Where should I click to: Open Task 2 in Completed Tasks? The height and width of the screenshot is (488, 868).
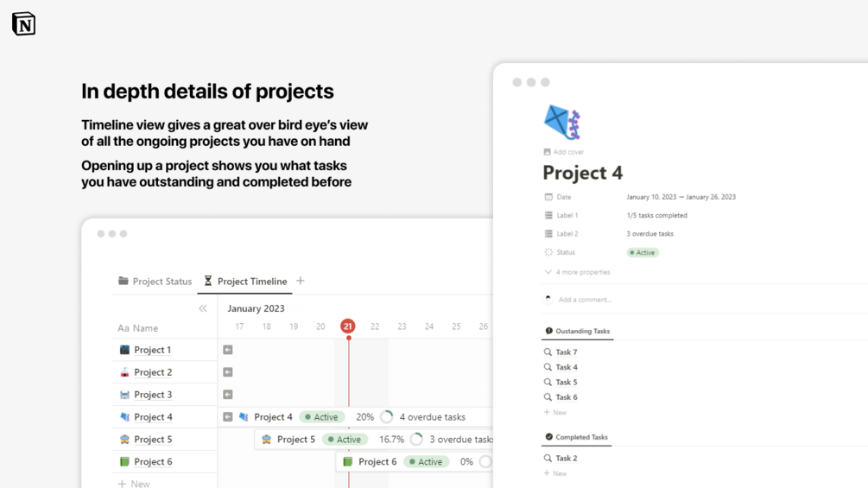tap(567, 458)
